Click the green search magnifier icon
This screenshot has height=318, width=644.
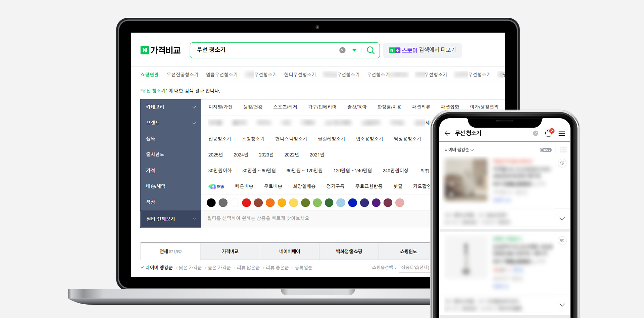coord(370,50)
